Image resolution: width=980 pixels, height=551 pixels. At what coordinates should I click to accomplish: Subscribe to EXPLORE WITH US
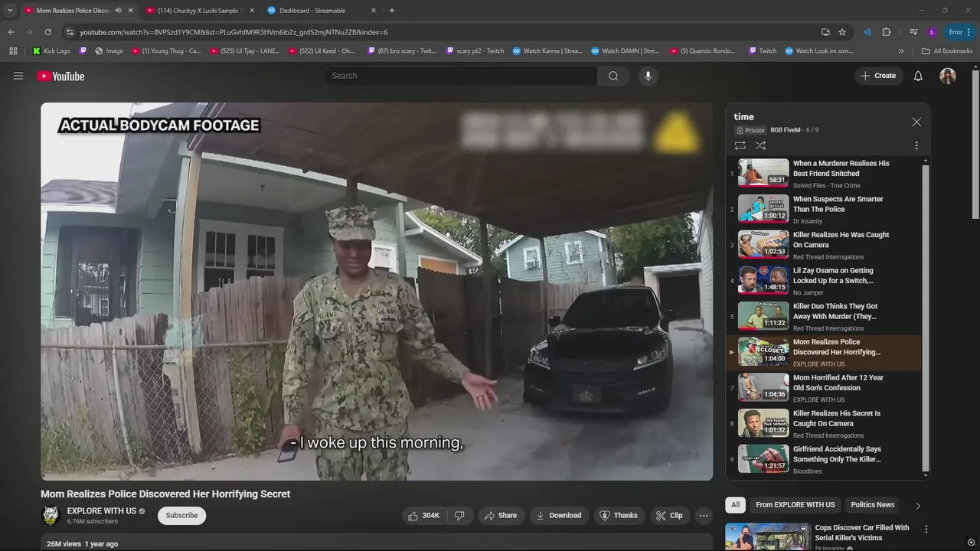(x=182, y=516)
